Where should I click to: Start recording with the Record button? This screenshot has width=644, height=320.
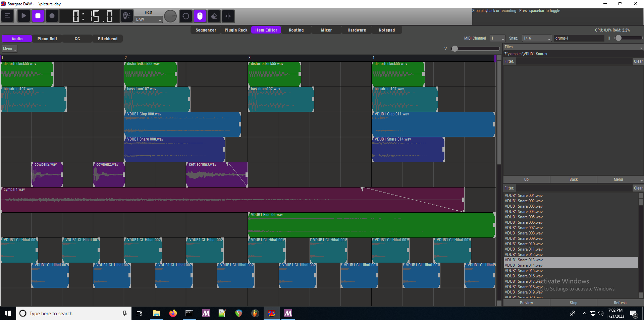(x=52, y=16)
